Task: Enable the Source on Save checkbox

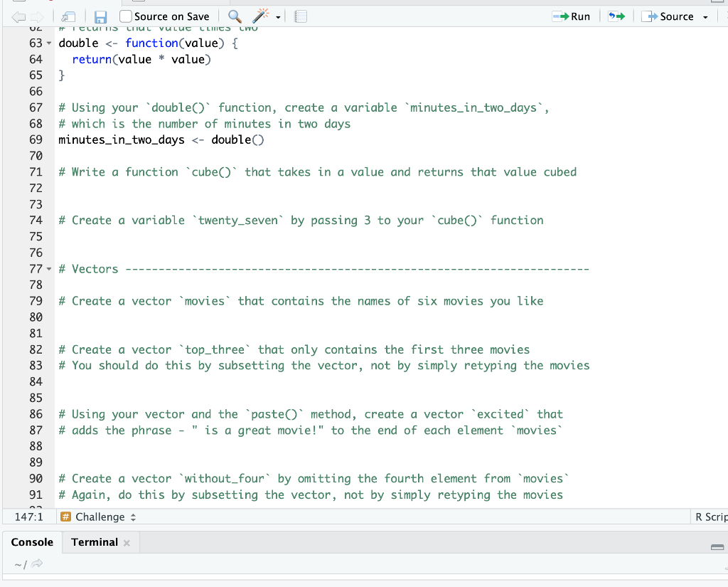Action: 124,16
